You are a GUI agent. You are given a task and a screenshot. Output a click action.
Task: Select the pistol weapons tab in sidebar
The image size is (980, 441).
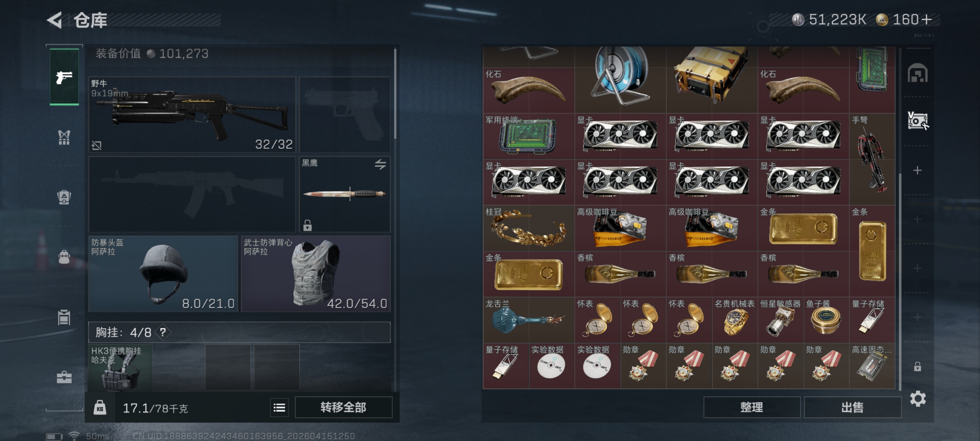[x=64, y=77]
